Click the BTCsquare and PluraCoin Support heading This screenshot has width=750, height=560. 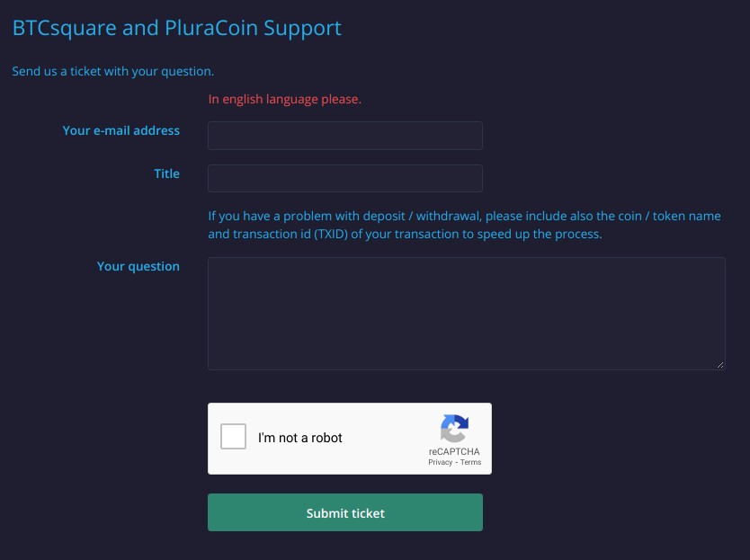pos(176,28)
